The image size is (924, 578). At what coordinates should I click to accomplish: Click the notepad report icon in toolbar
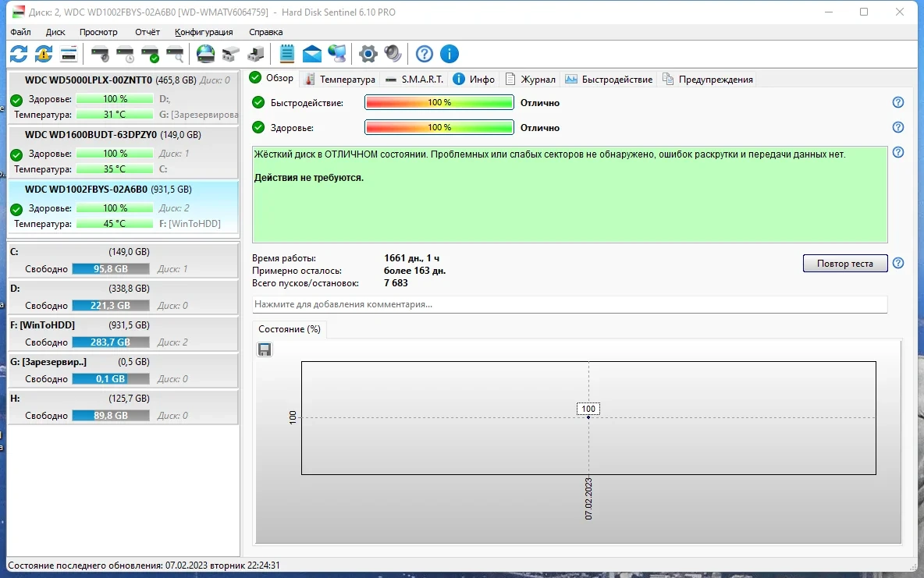[x=287, y=54]
